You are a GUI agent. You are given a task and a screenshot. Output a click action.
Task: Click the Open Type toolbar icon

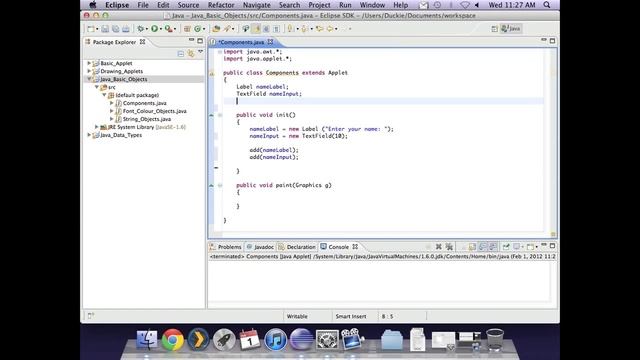tap(216, 29)
